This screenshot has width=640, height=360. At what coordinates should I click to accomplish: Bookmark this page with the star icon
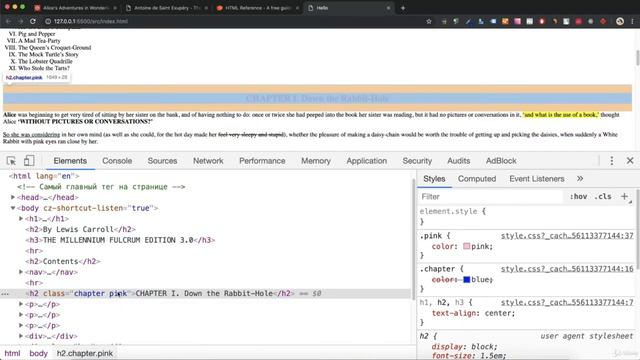coord(429,21)
